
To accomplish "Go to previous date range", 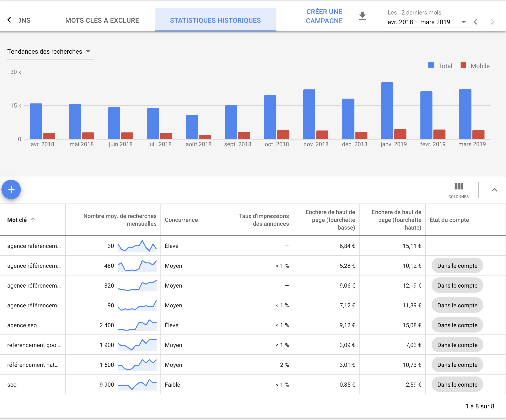I will tap(476, 22).
